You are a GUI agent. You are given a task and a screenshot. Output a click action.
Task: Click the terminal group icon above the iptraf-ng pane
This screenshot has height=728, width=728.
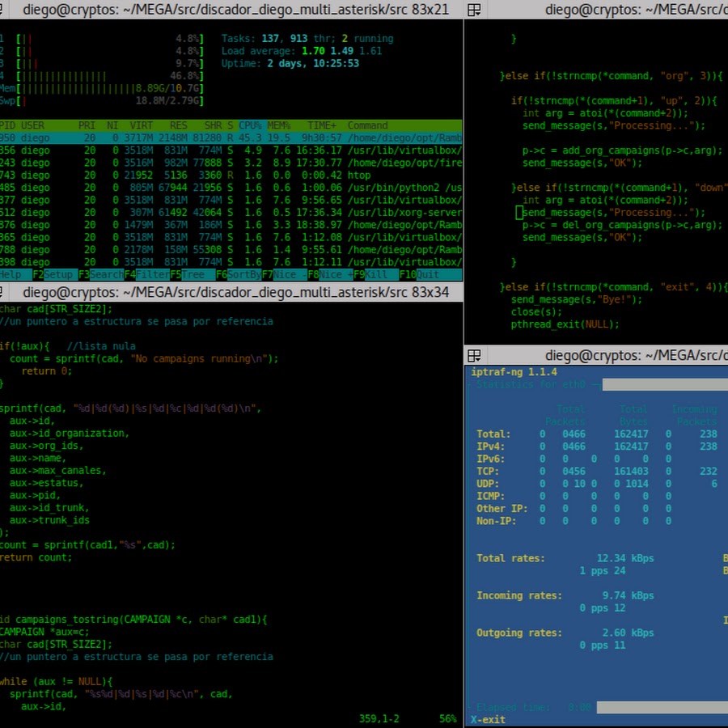pos(474,356)
